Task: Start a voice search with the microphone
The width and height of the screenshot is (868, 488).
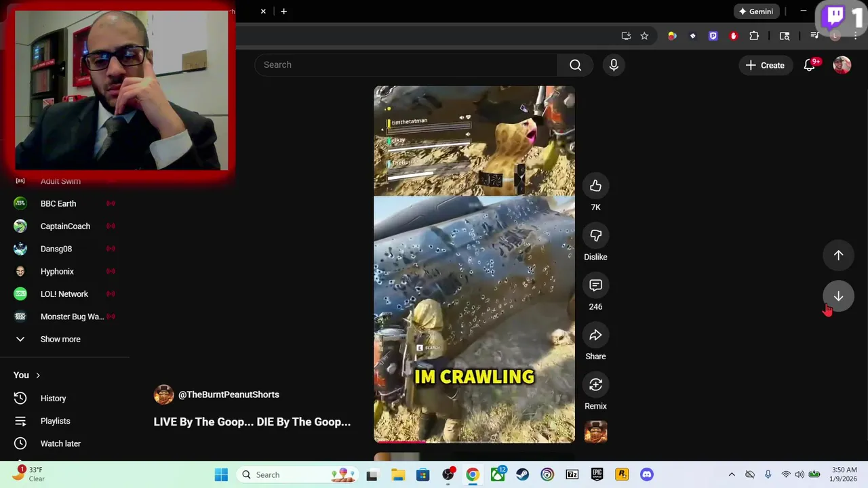Action: 614,65
